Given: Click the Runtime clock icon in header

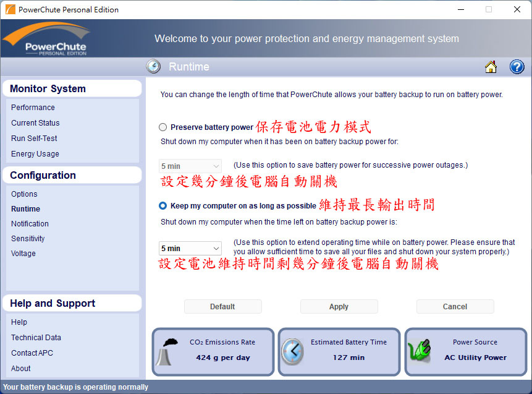Looking at the screenshot, I should (153, 66).
